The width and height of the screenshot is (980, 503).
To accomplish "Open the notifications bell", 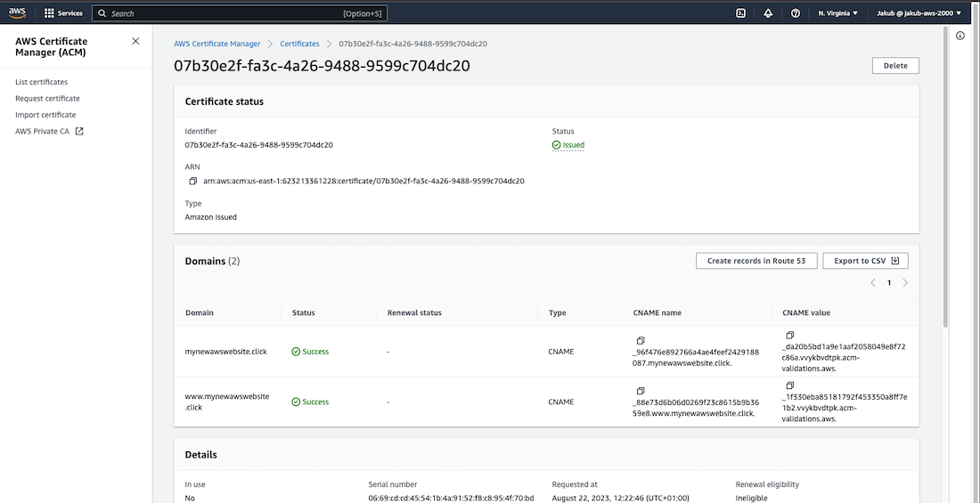I will (x=768, y=13).
